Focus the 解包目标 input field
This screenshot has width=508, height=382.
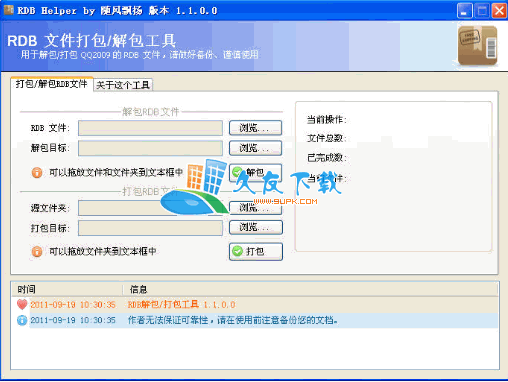point(150,148)
